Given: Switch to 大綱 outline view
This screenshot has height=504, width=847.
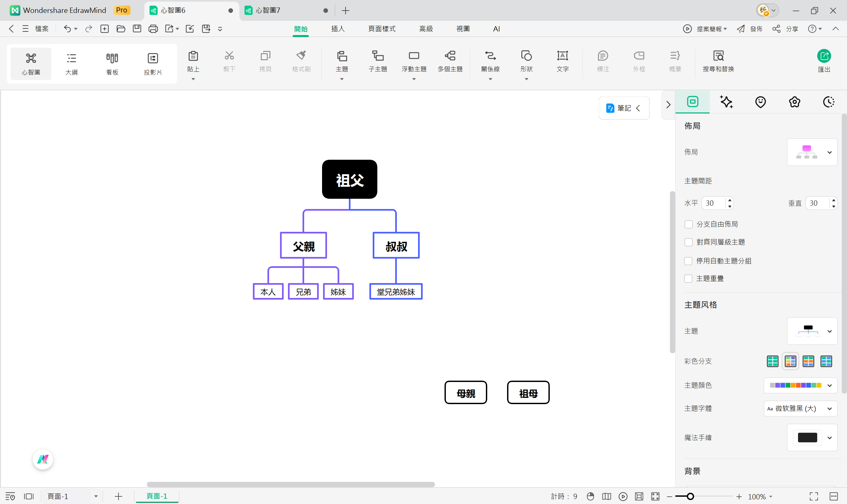Looking at the screenshot, I should (71, 63).
